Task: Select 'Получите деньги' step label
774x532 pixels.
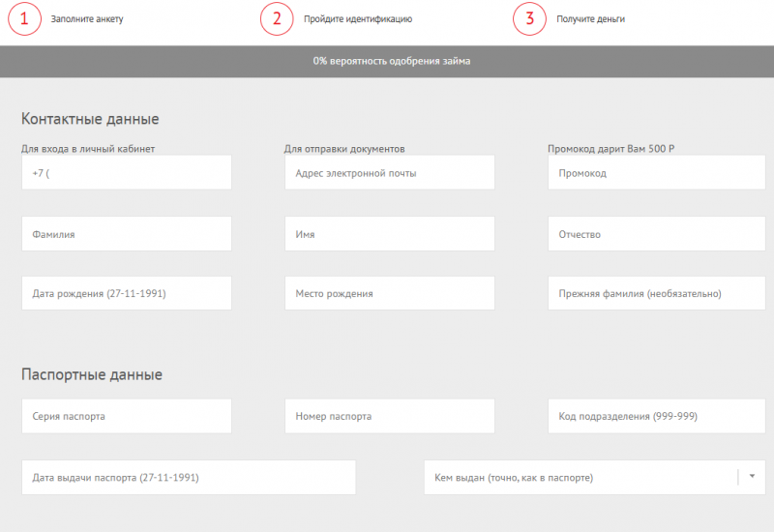Action: pyautogui.click(x=590, y=19)
